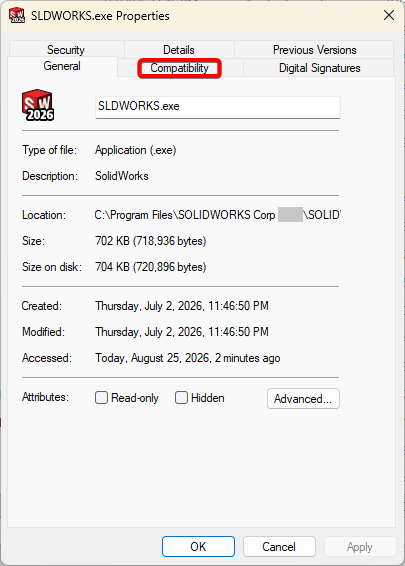Confirm with the OK button
Image resolution: width=405 pixels, height=566 pixels.
tap(199, 547)
